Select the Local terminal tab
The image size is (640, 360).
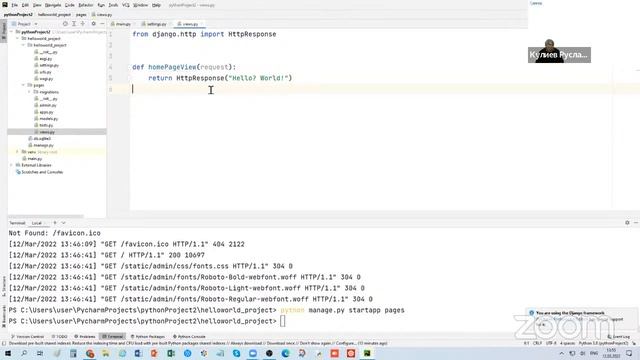click(37, 223)
